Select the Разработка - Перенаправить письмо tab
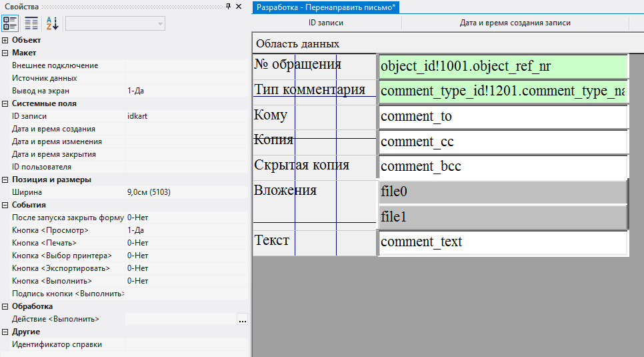Image resolution: width=644 pixels, height=357 pixels. pos(326,7)
